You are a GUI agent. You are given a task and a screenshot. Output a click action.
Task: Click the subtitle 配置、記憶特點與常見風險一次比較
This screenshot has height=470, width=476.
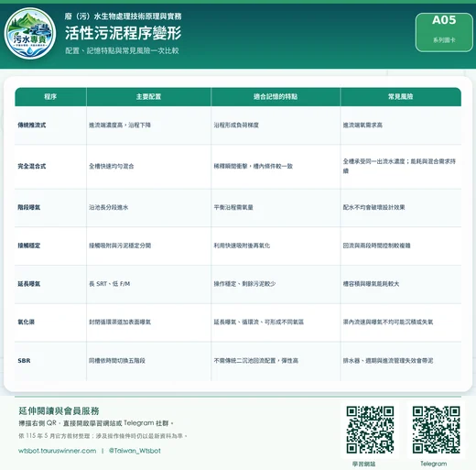click(122, 50)
